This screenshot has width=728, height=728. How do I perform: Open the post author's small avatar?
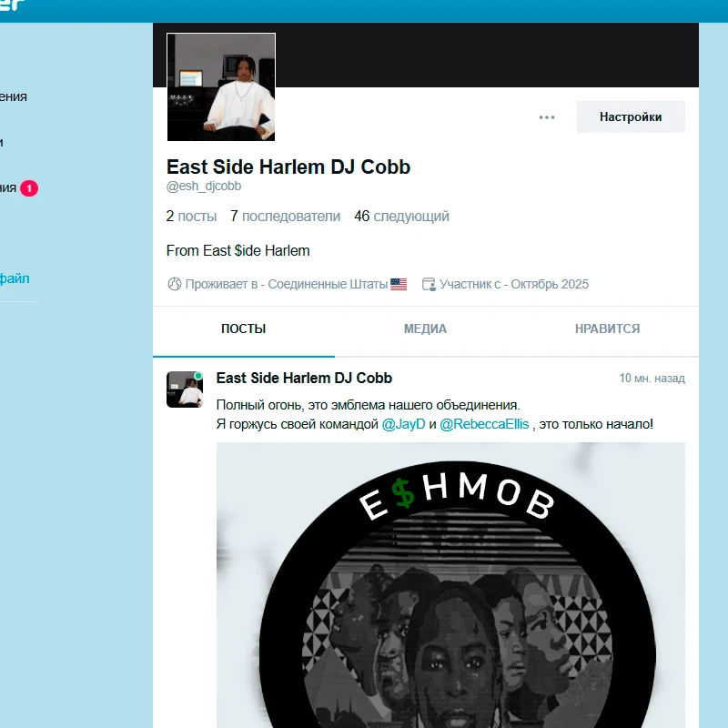click(x=185, y=389)
